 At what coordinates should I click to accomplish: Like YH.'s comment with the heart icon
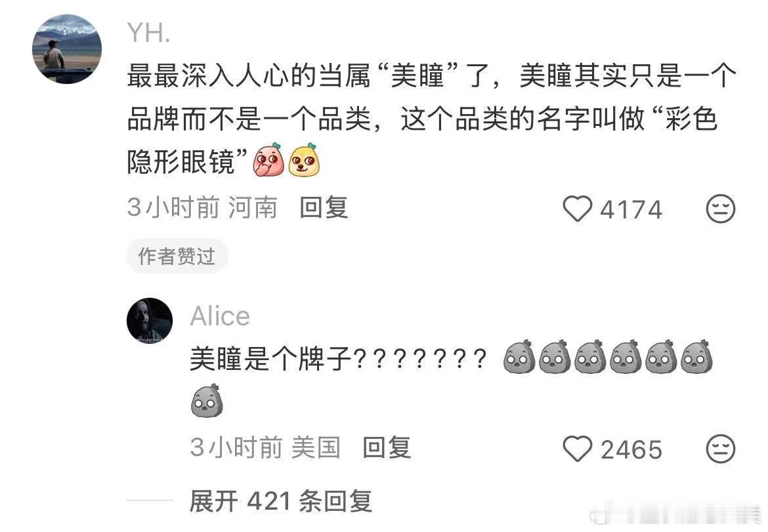[x=577, y=209]
